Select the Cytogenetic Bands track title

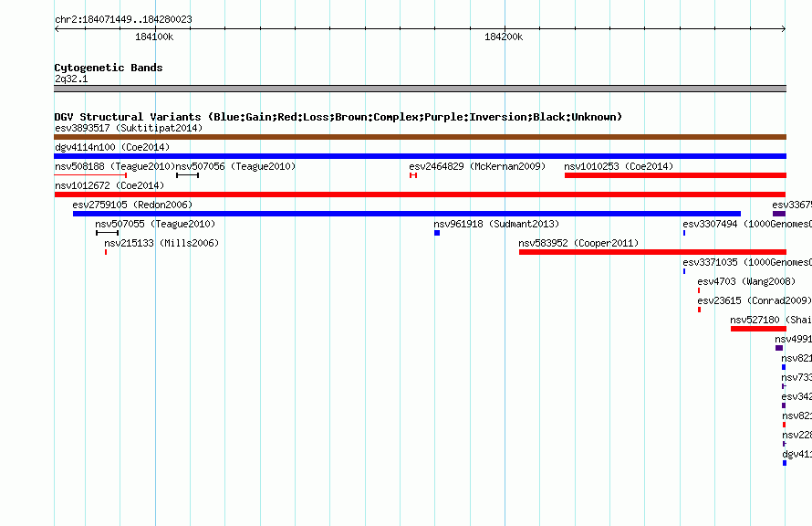[109, 68]
